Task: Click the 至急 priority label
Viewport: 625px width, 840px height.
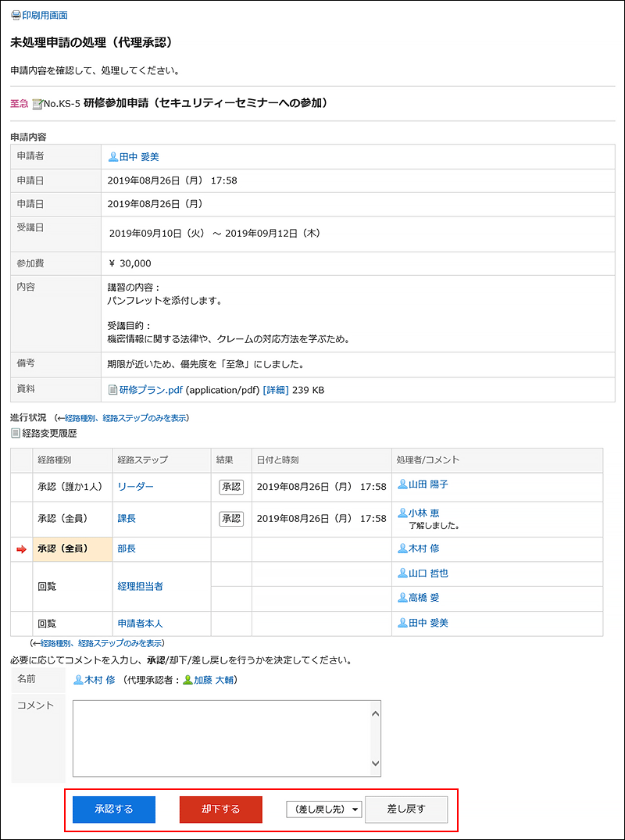Action: (20, 104)
